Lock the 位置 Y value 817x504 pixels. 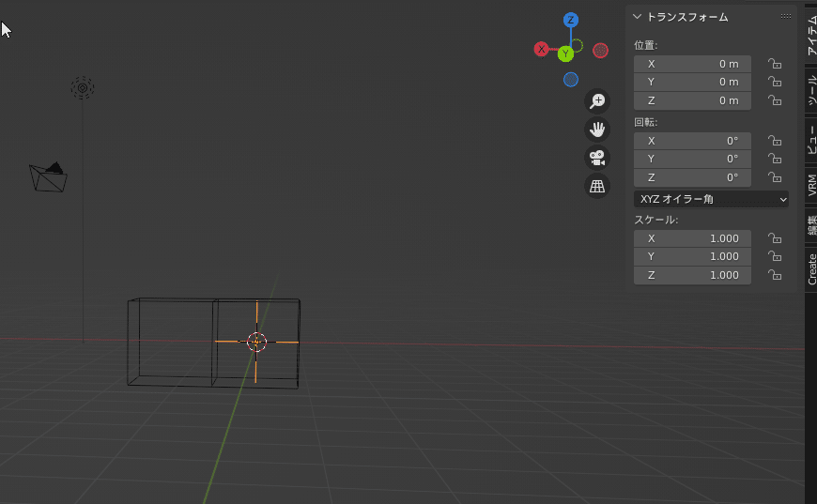coord(775,82)
